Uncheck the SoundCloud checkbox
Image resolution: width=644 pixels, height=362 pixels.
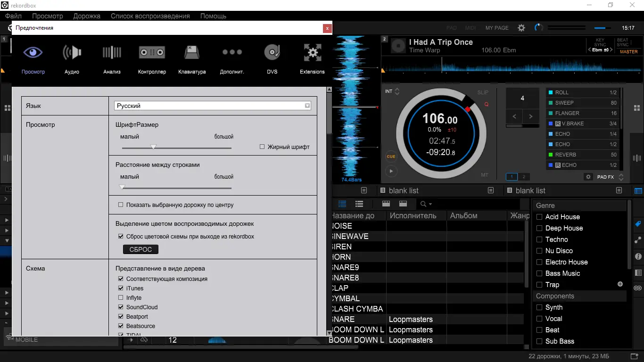(x=121, y=307)
